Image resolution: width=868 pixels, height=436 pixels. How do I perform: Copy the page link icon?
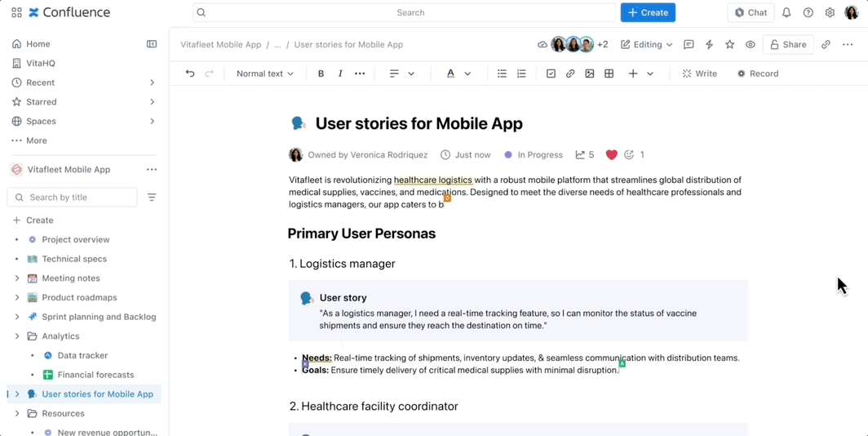(x=826, y=44)
